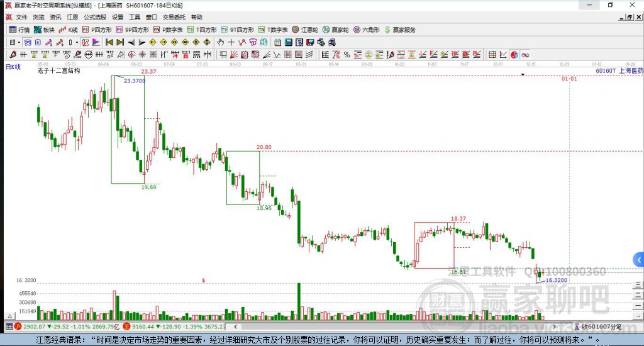Screen dimensions: 644x346
Task: Open the P数字表 tool
Action: [168, 30]
